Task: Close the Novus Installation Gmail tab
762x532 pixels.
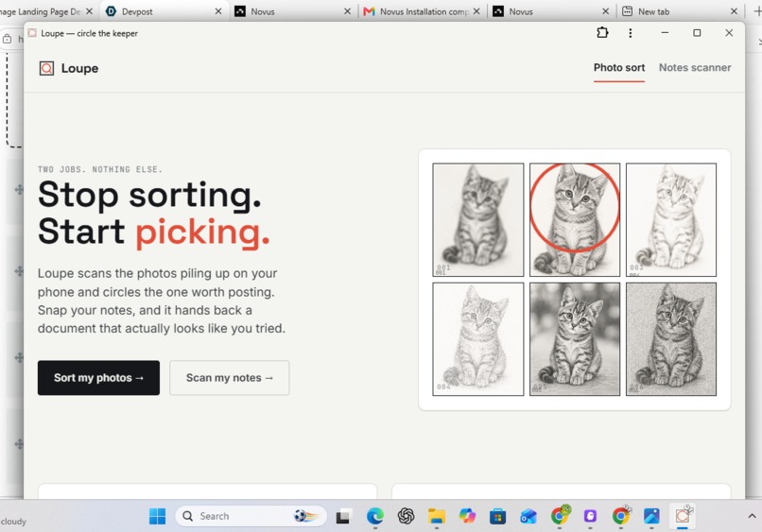Action: 476,11
